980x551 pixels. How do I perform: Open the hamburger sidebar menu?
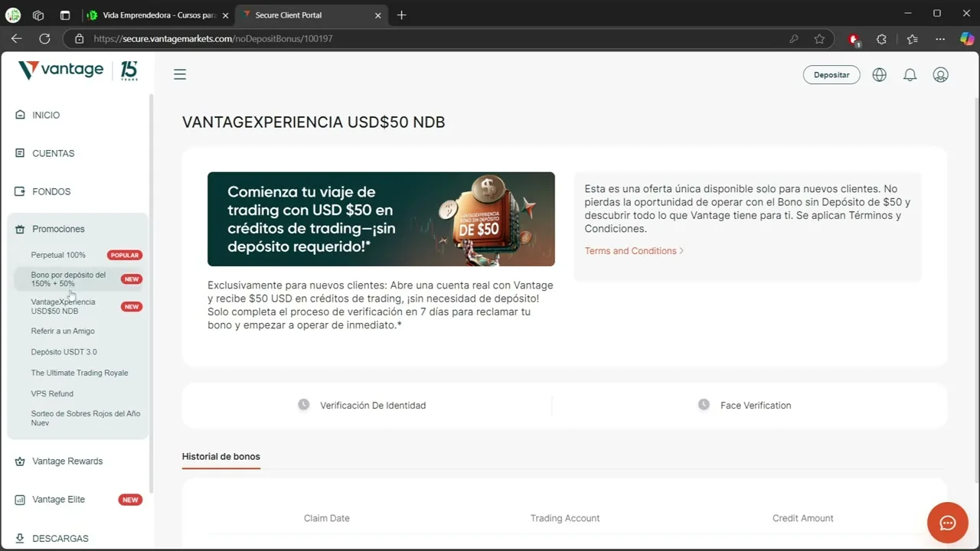pos(180,74)
